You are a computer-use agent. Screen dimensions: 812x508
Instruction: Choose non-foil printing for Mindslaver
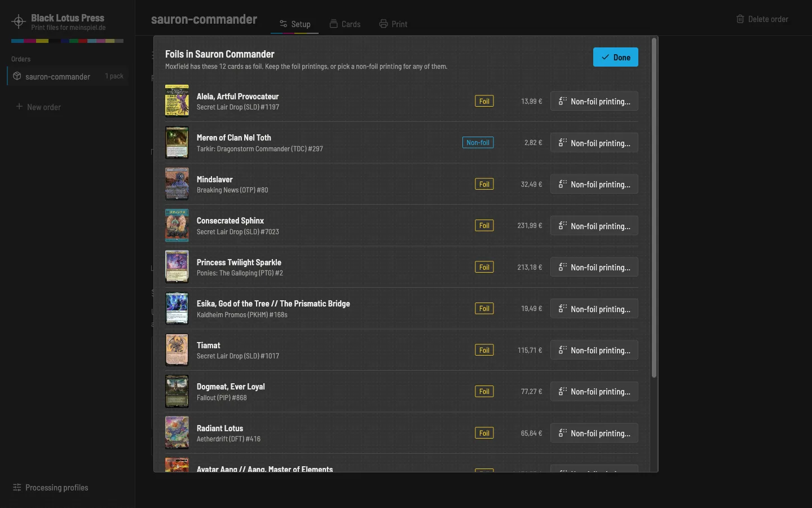pos(594,185)
